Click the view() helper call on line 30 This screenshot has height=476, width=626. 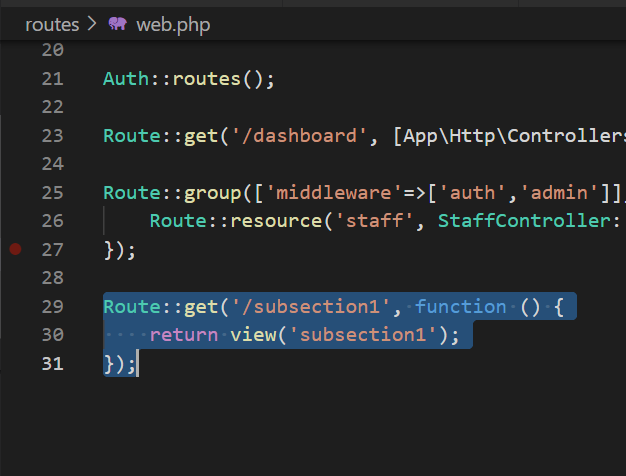tap(253, 335)
